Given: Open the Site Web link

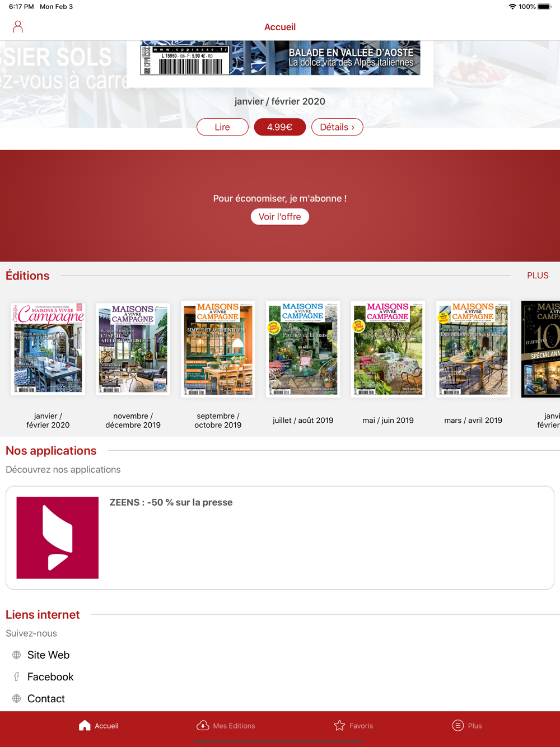Looking at the screenshot, I should click(48, 655).
